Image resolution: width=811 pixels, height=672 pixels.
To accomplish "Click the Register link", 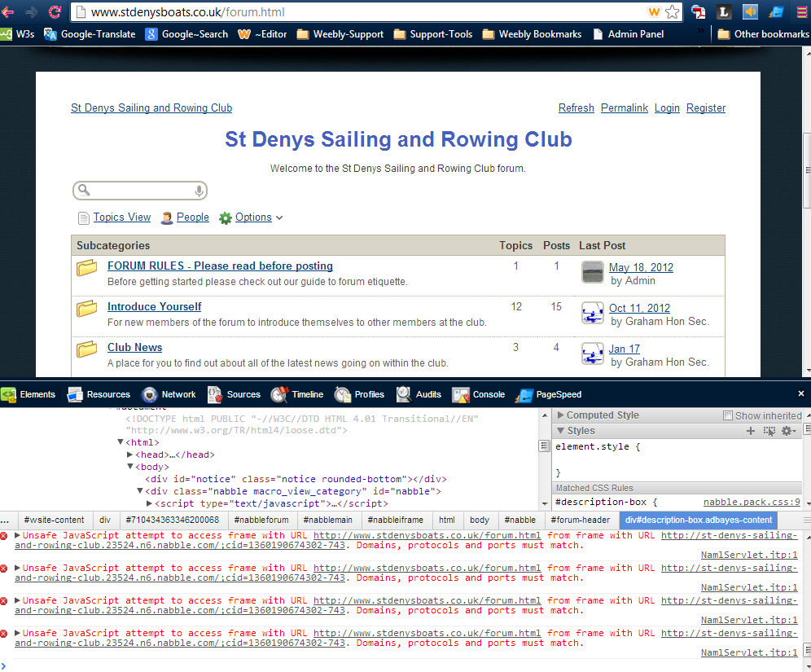I will pos(705,108).
